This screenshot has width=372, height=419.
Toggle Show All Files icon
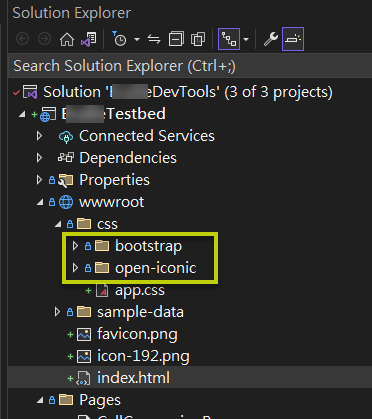[x=198, y=39]
